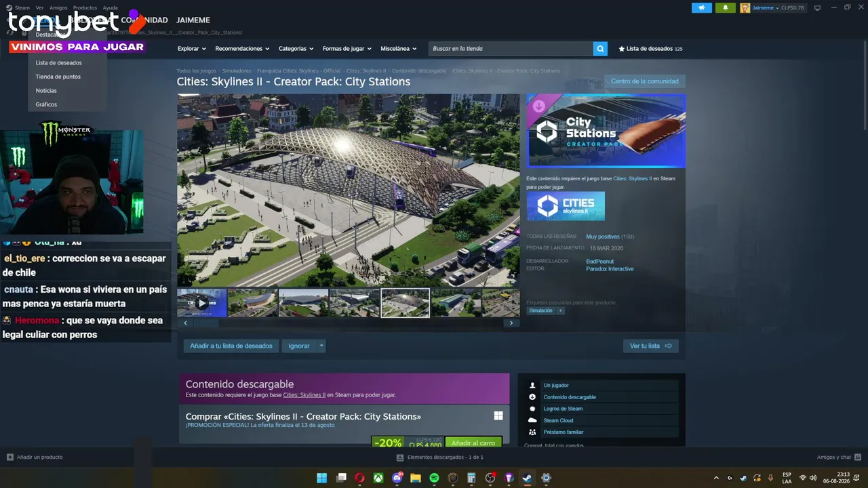This screenshot has height=488, width=868.
Task: Open the notifications bell button
Action: (x=725, y=8)
